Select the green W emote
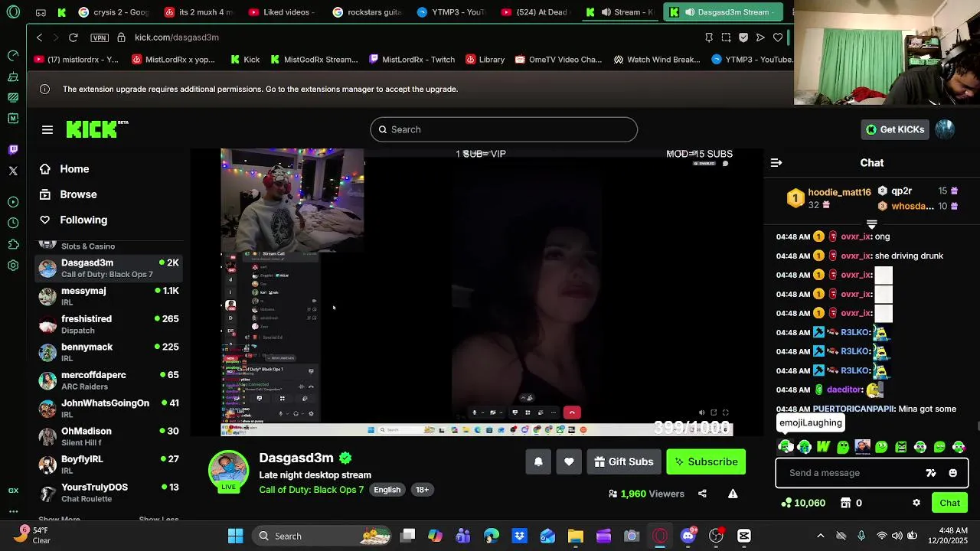The width and height of the screenshot is (980, 551). (824, 447)
